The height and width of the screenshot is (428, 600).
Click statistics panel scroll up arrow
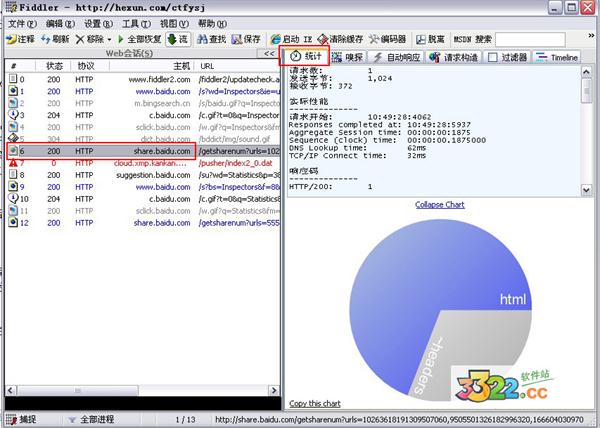586,72
